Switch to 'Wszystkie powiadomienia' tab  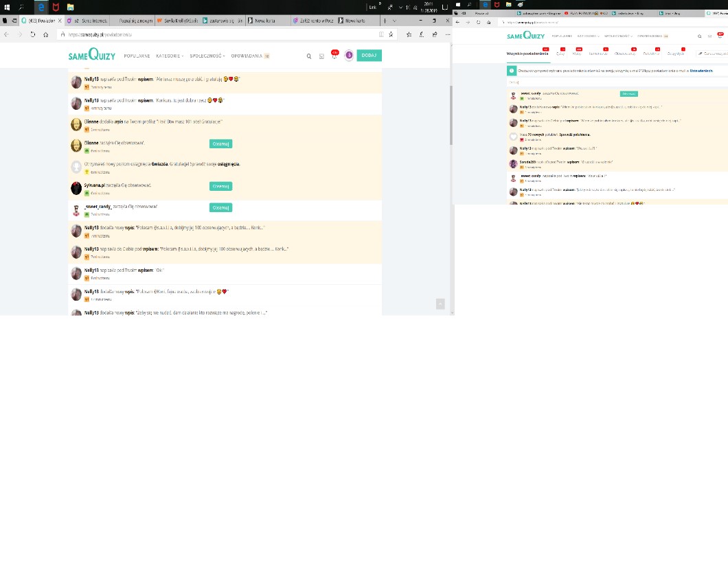527,53
